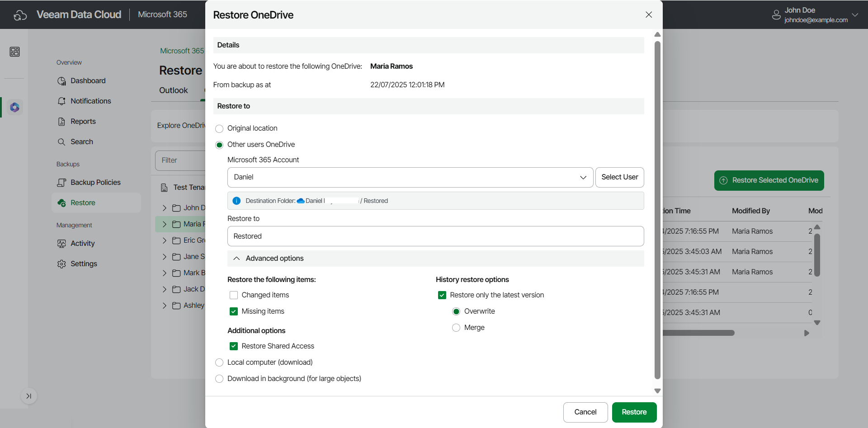The image size is (868, 428).
Task: Click the user avatar icon for John Doe
Action: [776, 15]
